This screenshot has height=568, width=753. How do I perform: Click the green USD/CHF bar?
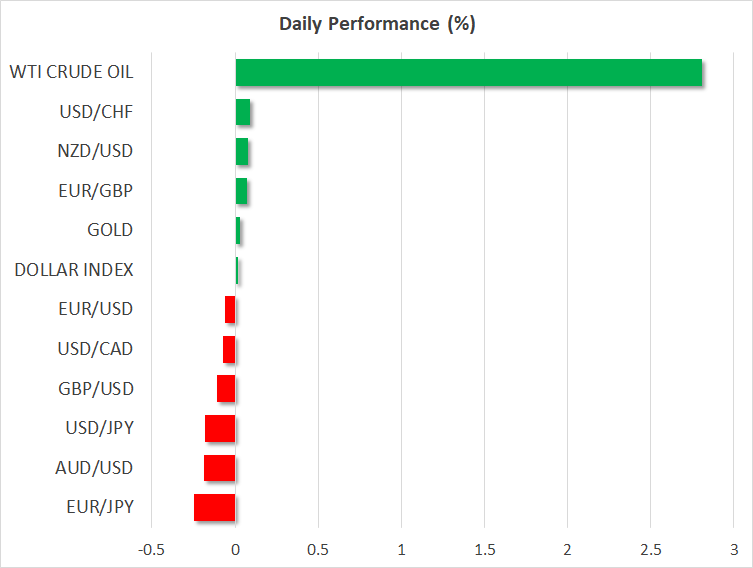click(x=242, y=113)
